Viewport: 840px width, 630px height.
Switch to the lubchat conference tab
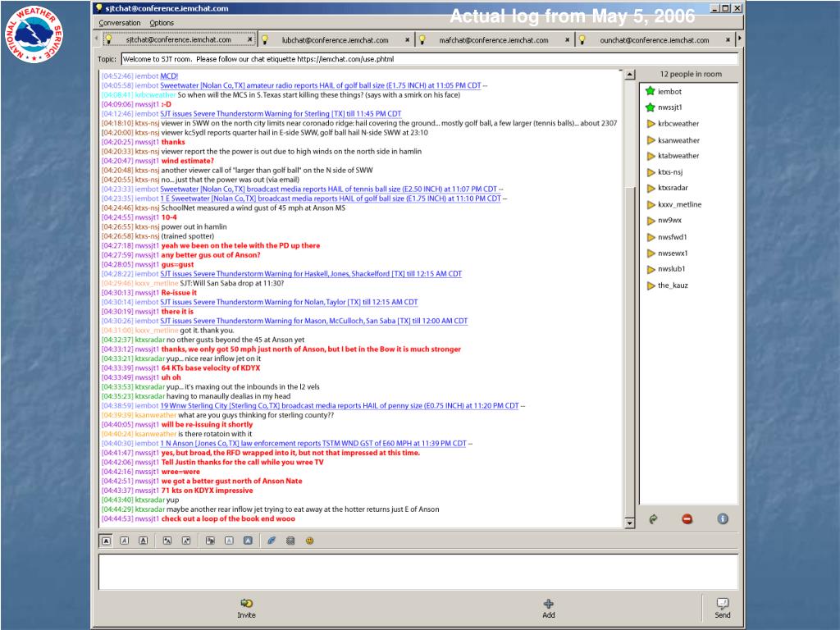[335, 39]
